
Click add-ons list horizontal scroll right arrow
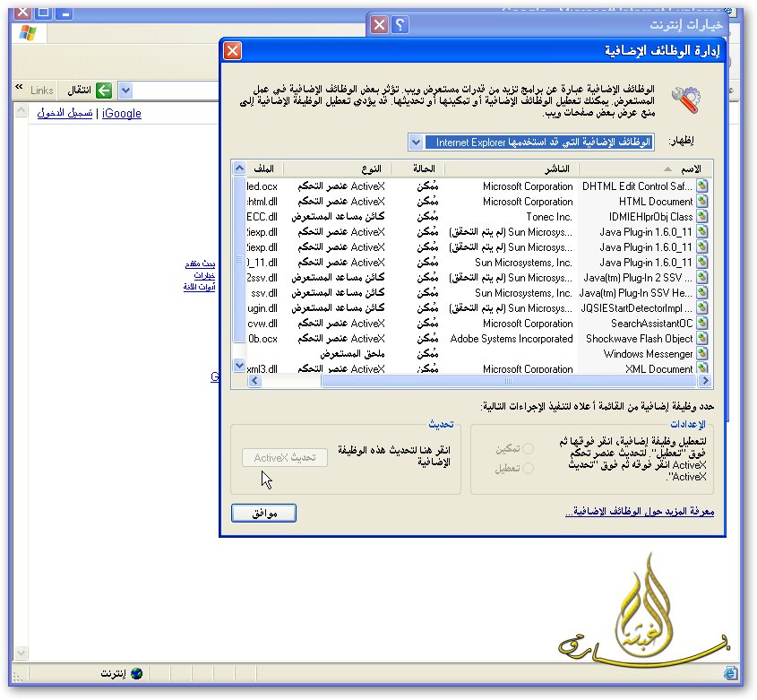point(705,381)
